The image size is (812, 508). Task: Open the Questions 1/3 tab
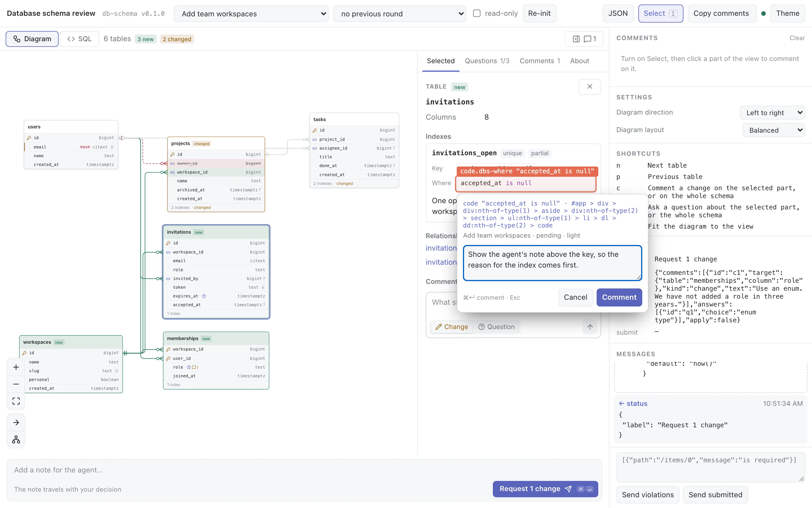click(487, 61)
